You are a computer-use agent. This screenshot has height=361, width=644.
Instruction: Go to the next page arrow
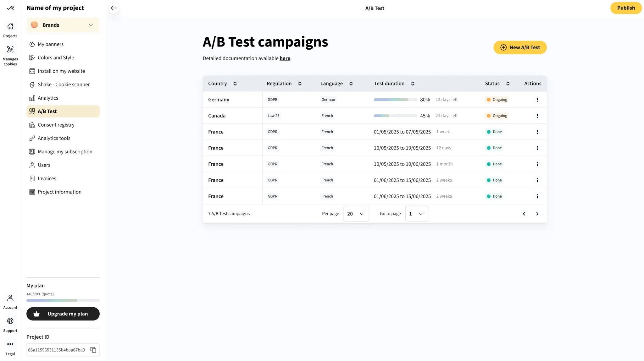point(537,214)
